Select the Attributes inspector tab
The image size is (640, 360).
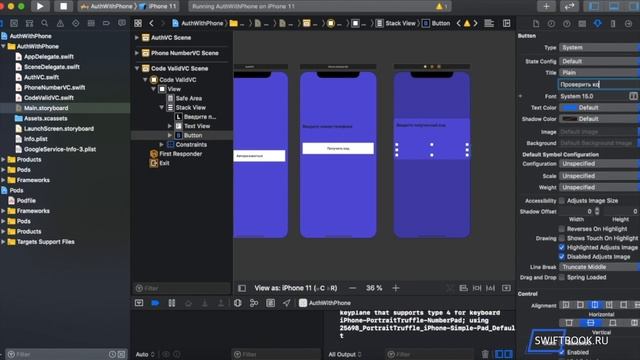point(598,24)
